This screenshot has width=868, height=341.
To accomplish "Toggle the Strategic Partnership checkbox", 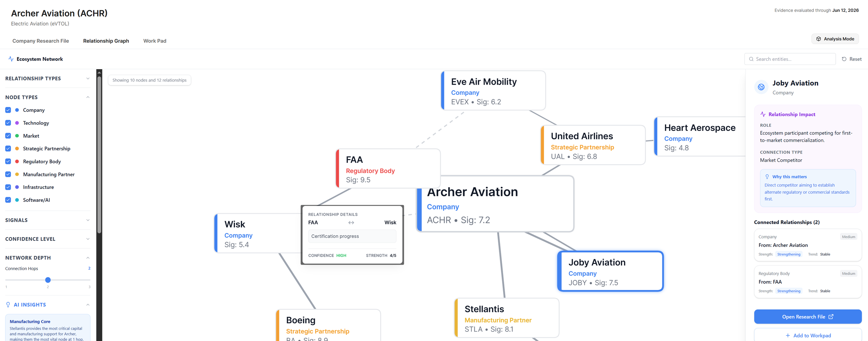I will [8, 149].
